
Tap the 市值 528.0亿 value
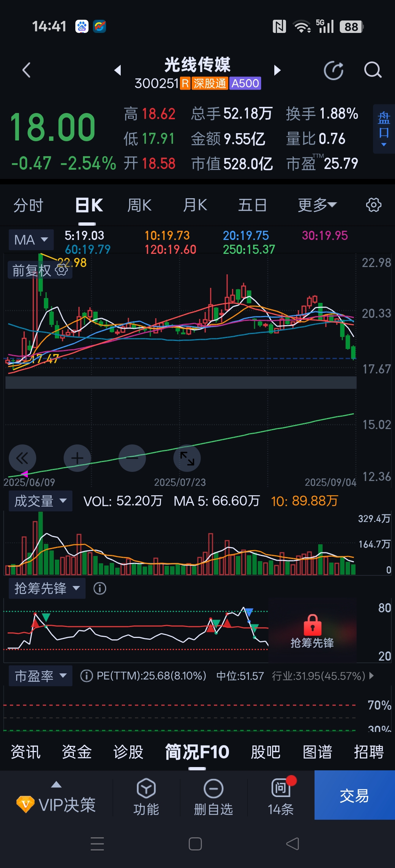tap(232, 164)
